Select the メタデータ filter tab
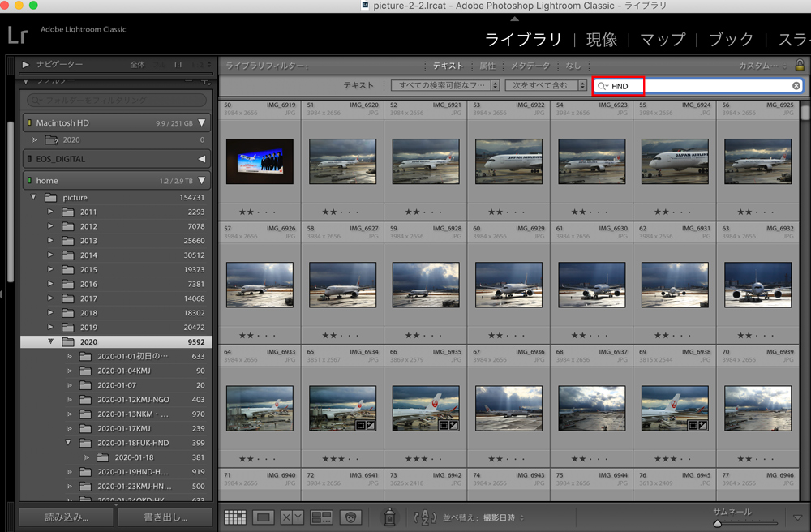811x532 pixels. [x=530, y=66]
